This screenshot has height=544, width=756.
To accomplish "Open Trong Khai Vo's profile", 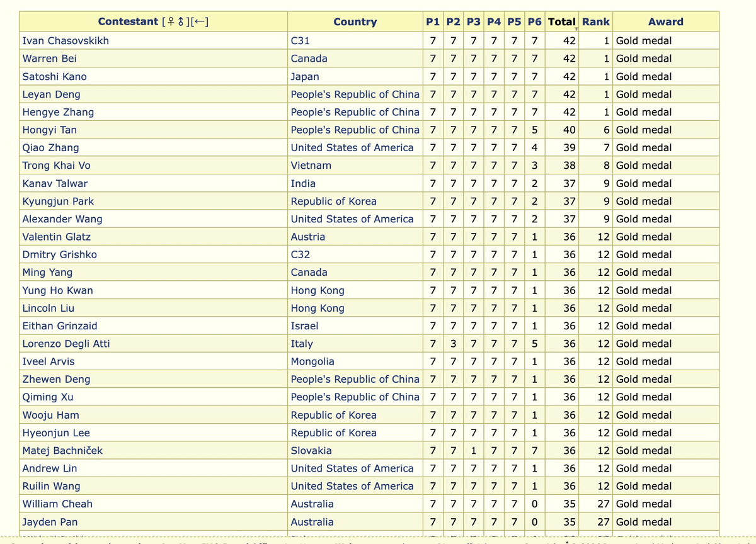I will pyautogui.click(x=56, y=166).
